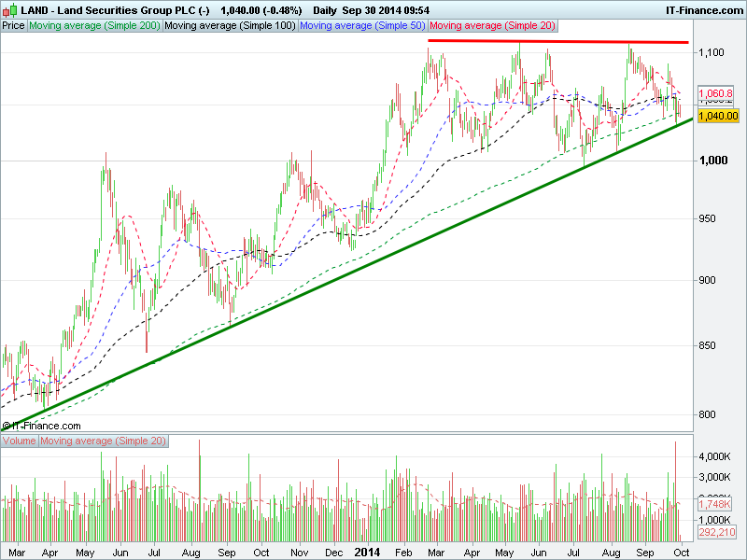Click the red horizontal resistance line
This screenshot has width=747, height=560.
pos(558,41)
